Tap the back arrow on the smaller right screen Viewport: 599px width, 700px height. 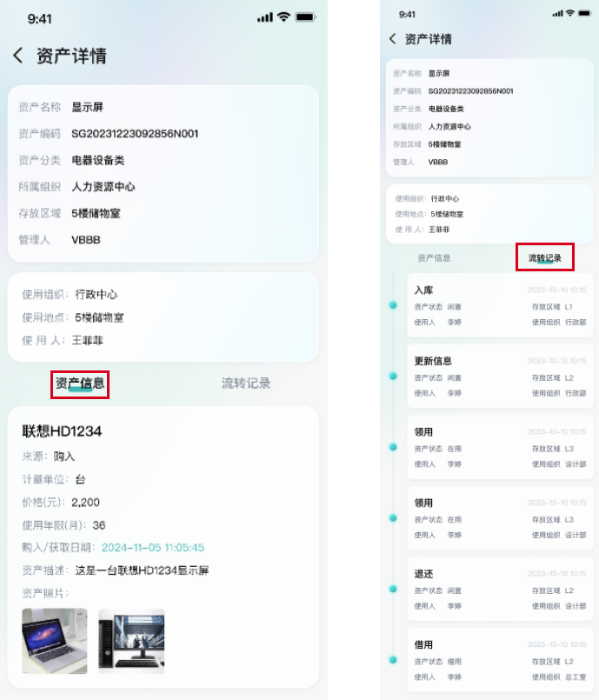pyautogui.click(x=393, y=39)
